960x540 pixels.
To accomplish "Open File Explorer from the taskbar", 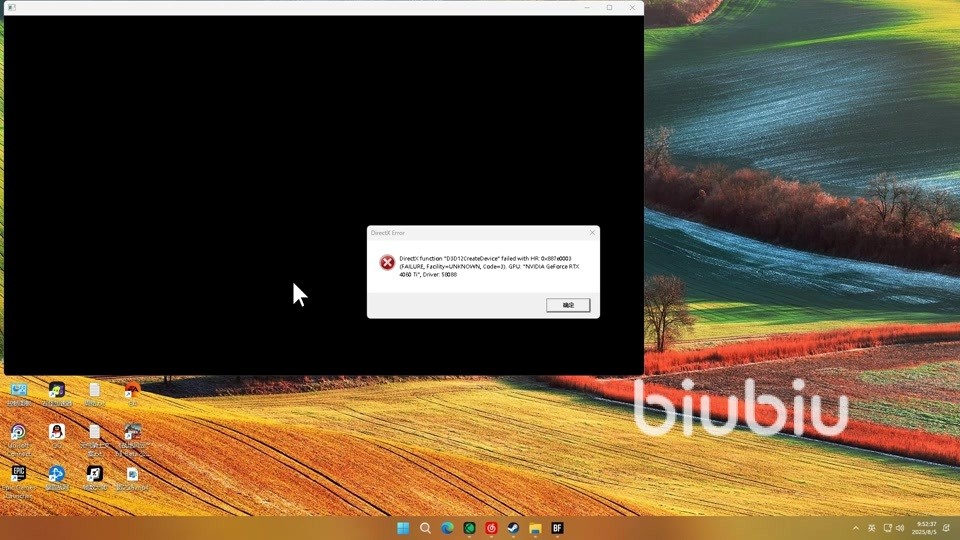I will pyautogui.click(x=535, y=528).
